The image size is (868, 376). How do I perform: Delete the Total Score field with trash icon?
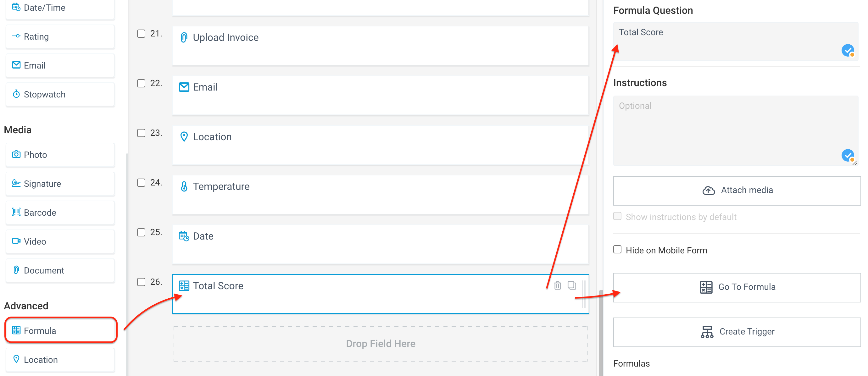[x=558, y=285]
